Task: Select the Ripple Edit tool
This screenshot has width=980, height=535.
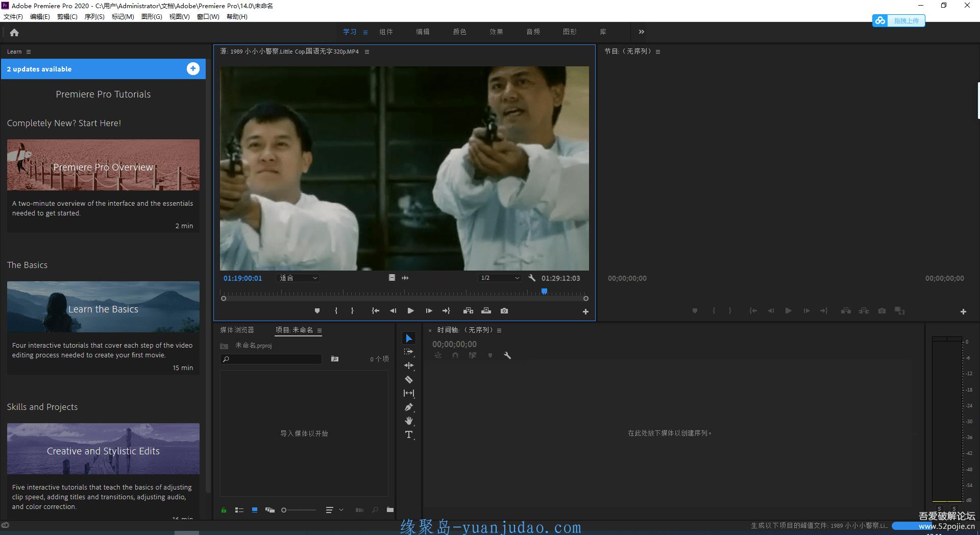Action: (x=409, y=366)
